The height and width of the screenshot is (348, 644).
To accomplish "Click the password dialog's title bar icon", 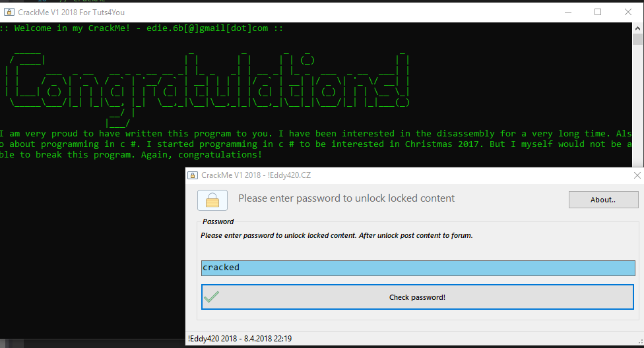I will pyautogui.click(x=193, y=175).
